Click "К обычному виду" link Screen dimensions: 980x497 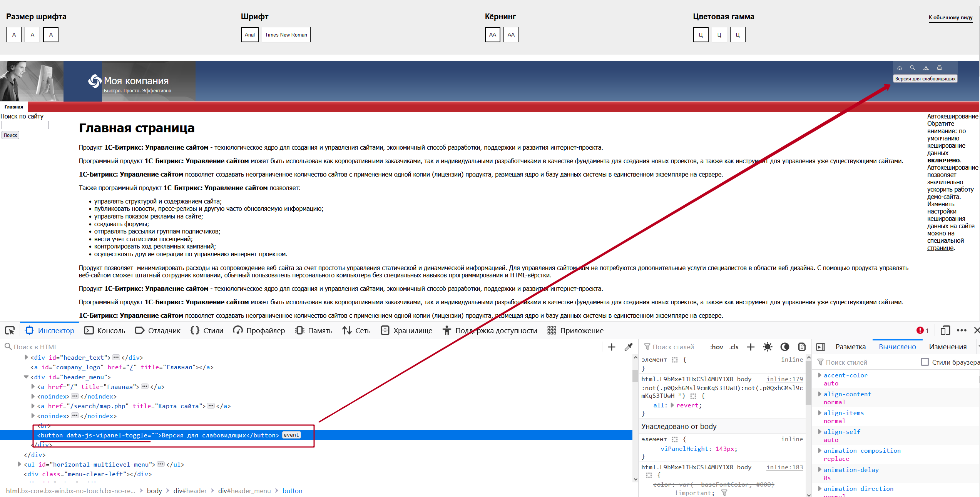(x=950, y=17)
